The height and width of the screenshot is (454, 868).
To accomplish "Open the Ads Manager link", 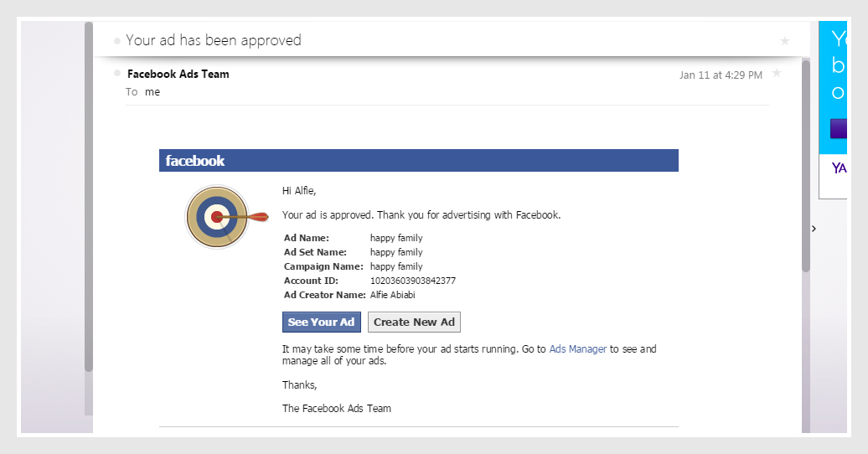I will (577, 349).
